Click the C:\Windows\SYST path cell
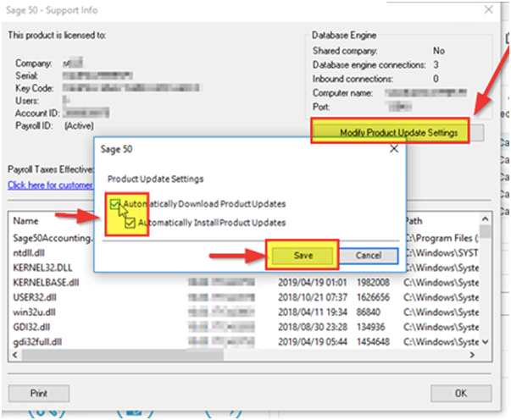 tap(442, 253)
